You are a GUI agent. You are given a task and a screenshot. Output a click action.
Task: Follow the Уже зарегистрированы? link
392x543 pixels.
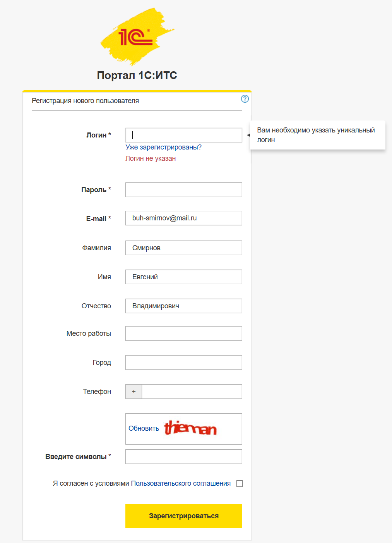click(x=163, y=147)
